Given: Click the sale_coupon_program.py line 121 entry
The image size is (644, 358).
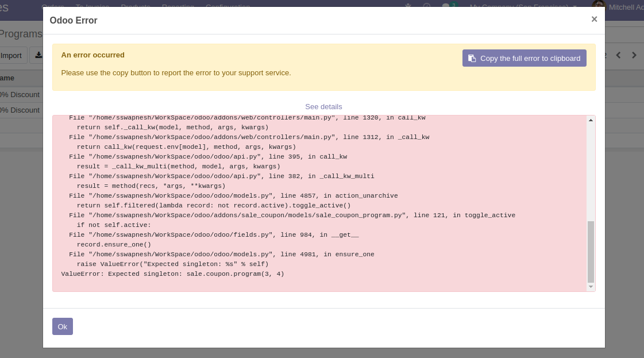Looking at the screenshot, I should (292, 215).
